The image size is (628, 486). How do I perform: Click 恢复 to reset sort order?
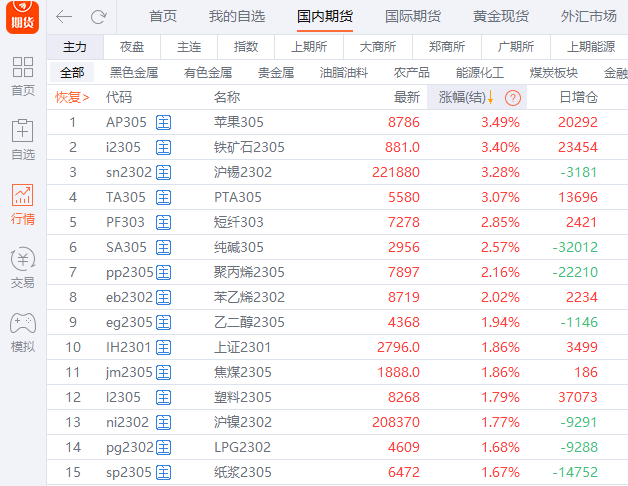tap(71, 97)
